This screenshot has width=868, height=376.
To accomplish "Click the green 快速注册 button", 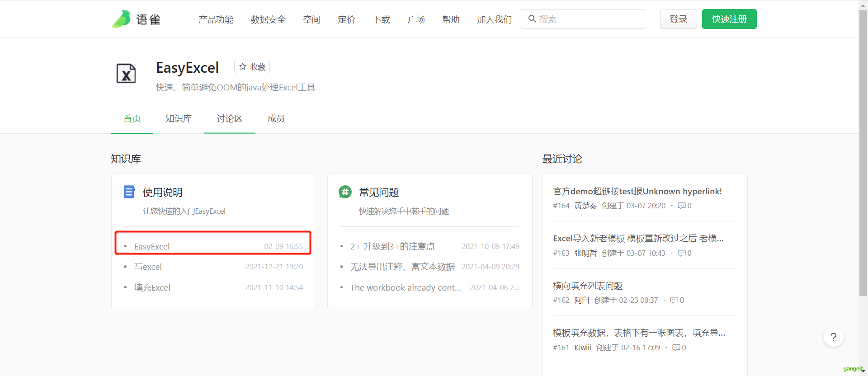I will coord(729,19).
